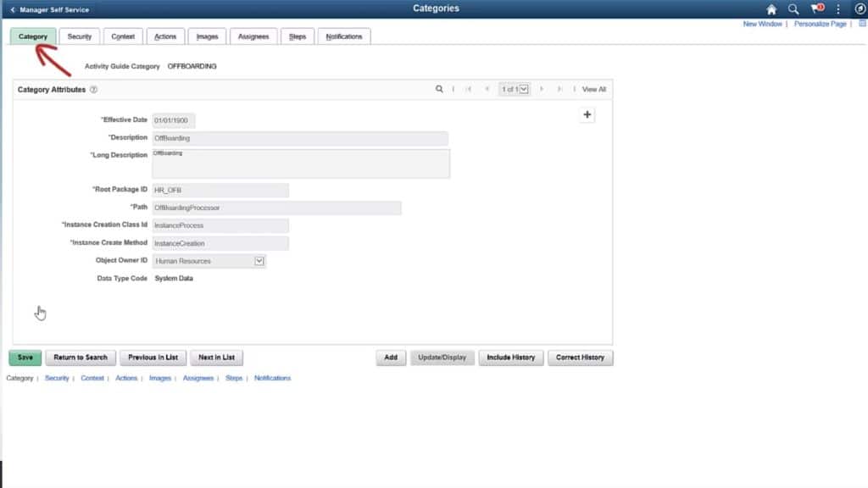Open the Object Owner ID dropdown

pos(258,261)
